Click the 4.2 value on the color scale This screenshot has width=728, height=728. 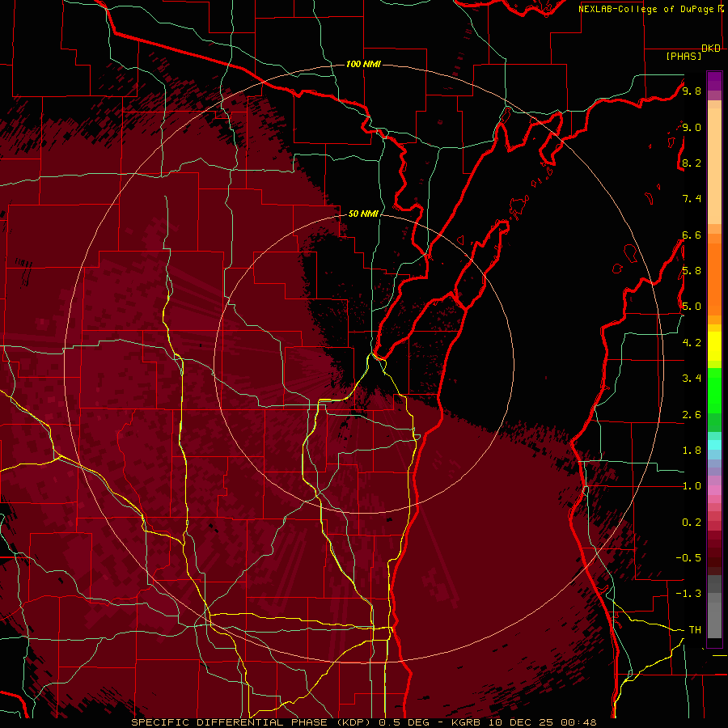coord(692,343)
